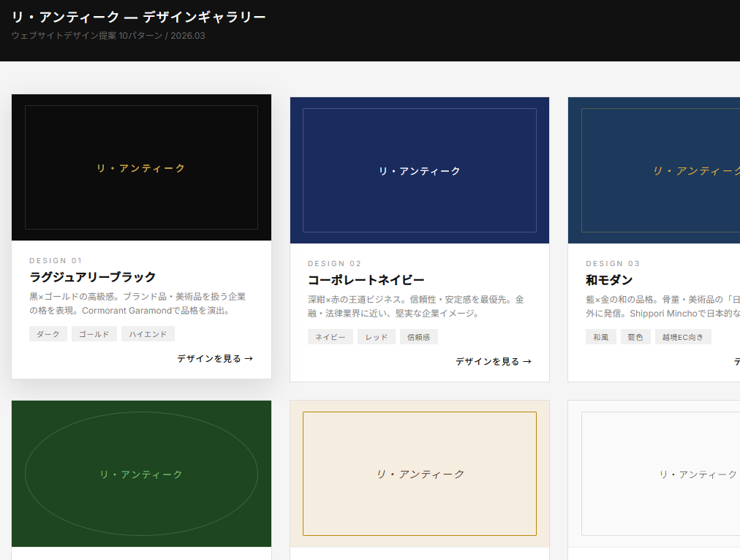Open the black Design 01 preview thumbnail
This screenshot has height=560, width=740.
pyautogui.click(x=141, y=167)
